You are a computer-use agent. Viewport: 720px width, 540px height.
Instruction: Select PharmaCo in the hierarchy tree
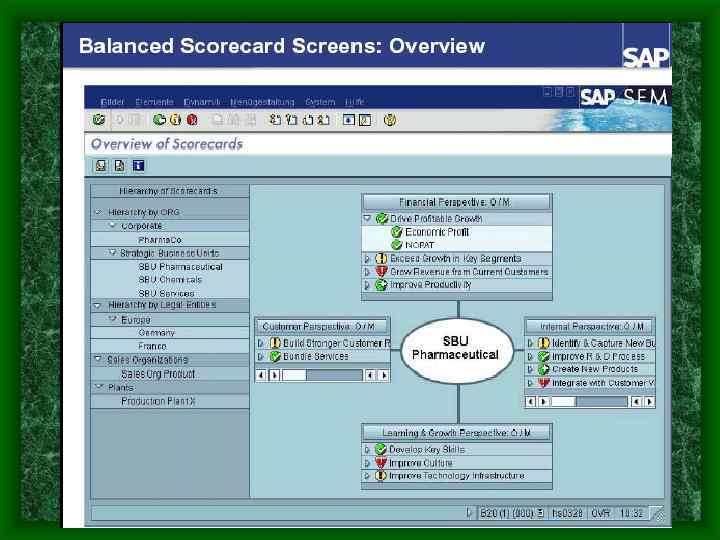point(160,240)
